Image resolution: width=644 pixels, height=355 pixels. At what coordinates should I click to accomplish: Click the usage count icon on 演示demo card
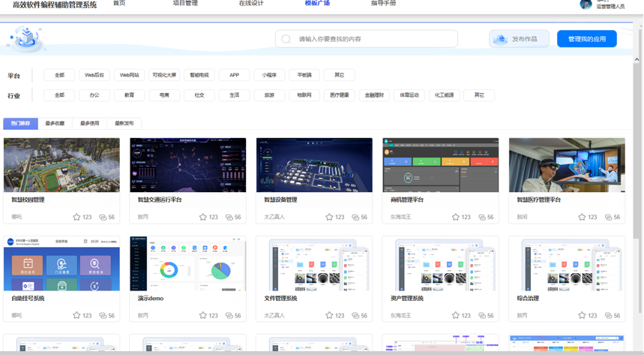click(229, 315)
